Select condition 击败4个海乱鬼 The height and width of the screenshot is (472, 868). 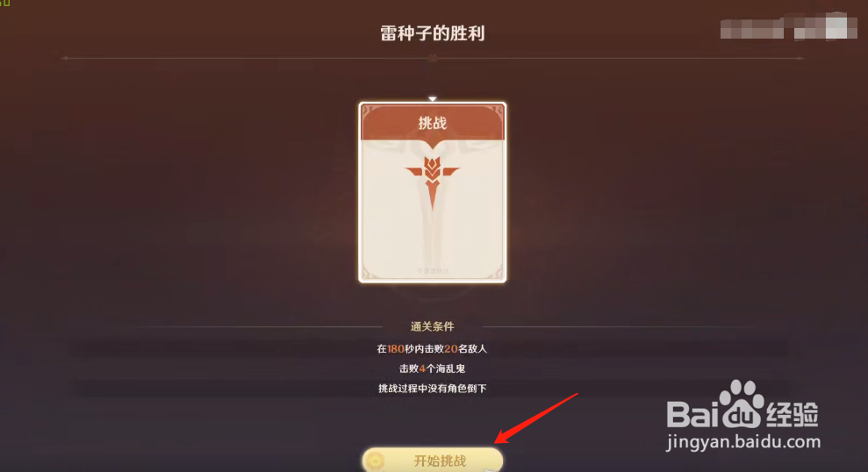[x=433, y=368]
